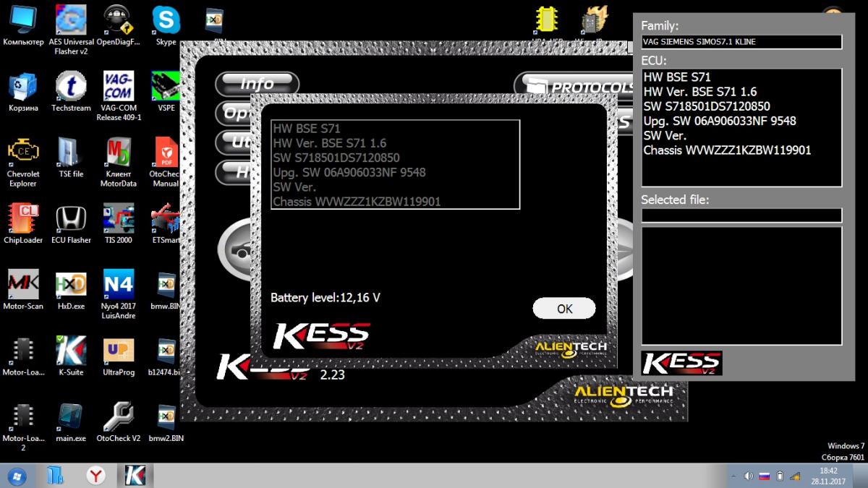The height and width of the screenshot is (488, 868).
Task: Launch the Techstream shortcut
Action: (x=71, y=92)
